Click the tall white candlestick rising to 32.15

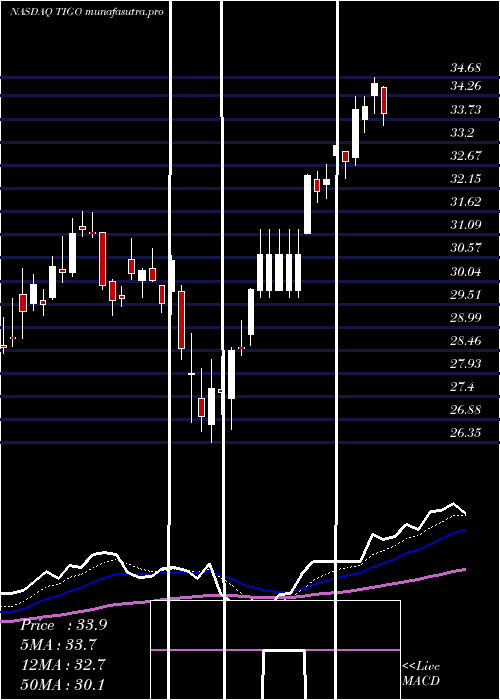coord(308,204)
